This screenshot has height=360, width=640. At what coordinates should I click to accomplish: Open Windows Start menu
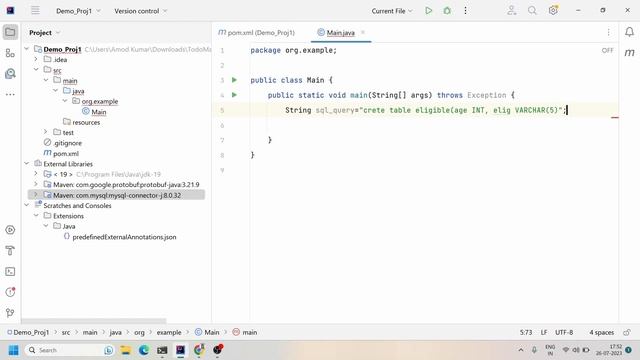[13, 350]
